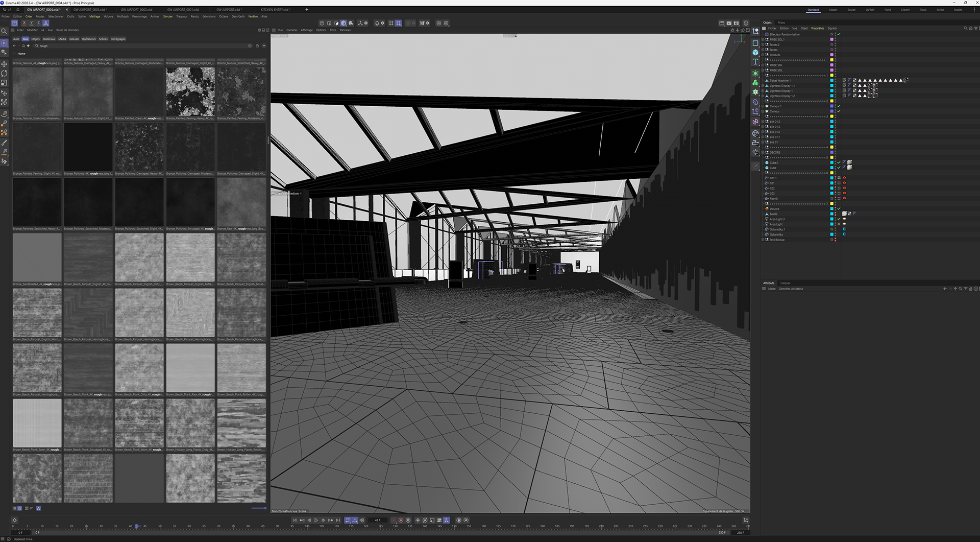This screenshot has height=542, width=980.
Task: Select the Move tool in left toolbar
Action: pyautogui.click(x=4, y=64)
